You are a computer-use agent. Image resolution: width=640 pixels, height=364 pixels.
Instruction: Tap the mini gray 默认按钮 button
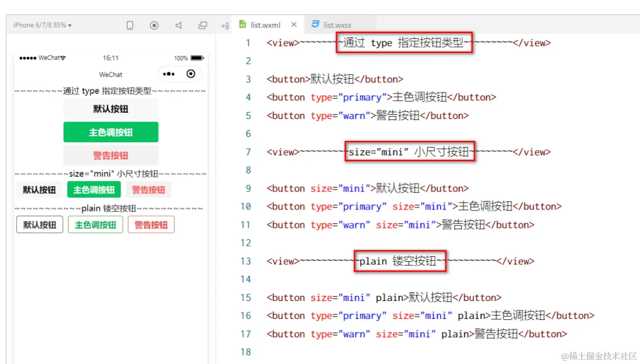[x=39, y=190]
